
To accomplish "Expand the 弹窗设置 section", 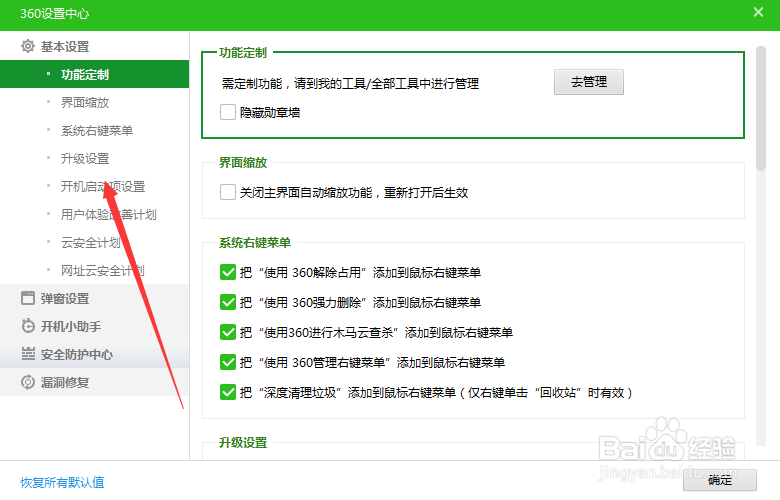I will click(95, 299).
